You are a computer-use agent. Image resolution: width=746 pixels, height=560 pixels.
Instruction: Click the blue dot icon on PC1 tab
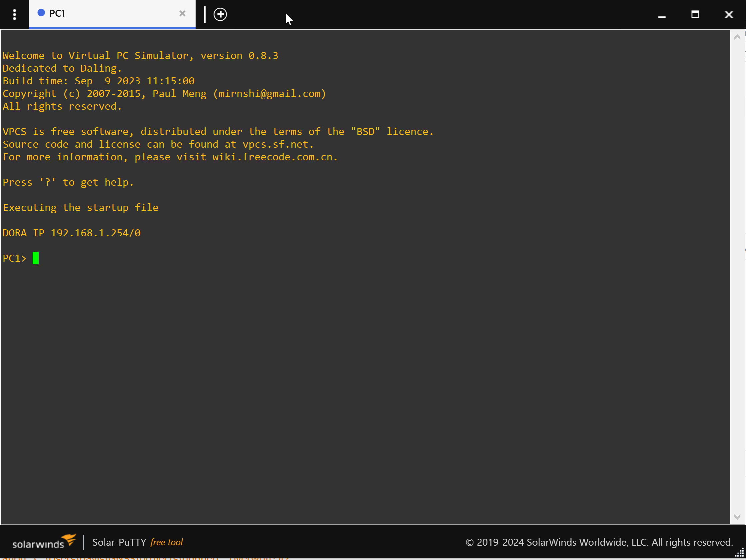[41, 13]
